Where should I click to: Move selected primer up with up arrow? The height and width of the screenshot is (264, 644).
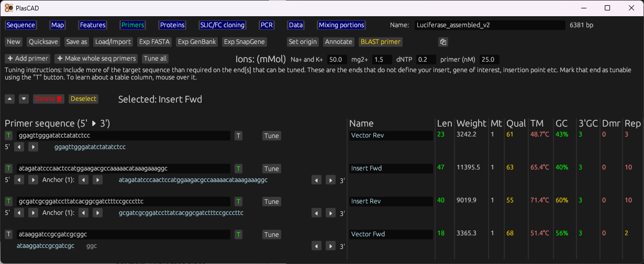tap(9, 99)
